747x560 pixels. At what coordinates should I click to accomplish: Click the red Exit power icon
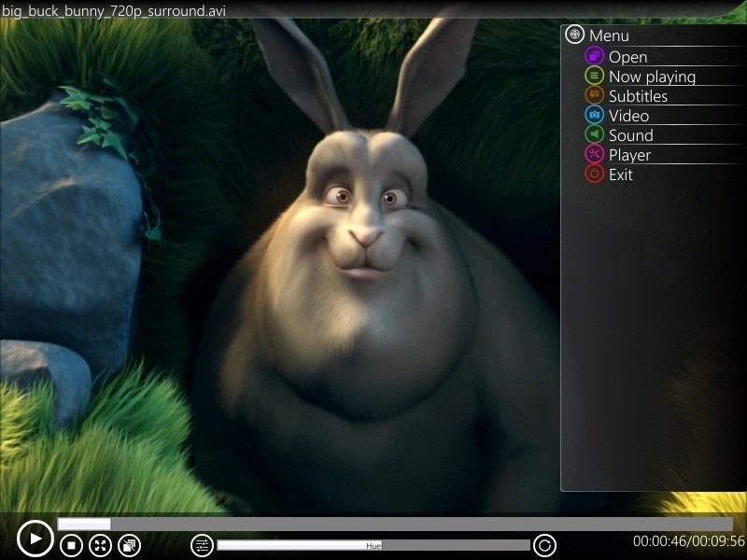point(594,174)
